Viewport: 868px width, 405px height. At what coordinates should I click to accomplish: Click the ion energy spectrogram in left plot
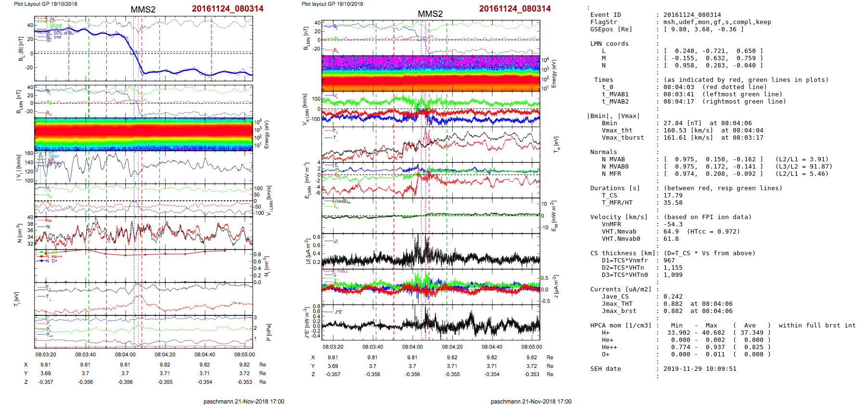pyautogui.click(x=143, y=134)
